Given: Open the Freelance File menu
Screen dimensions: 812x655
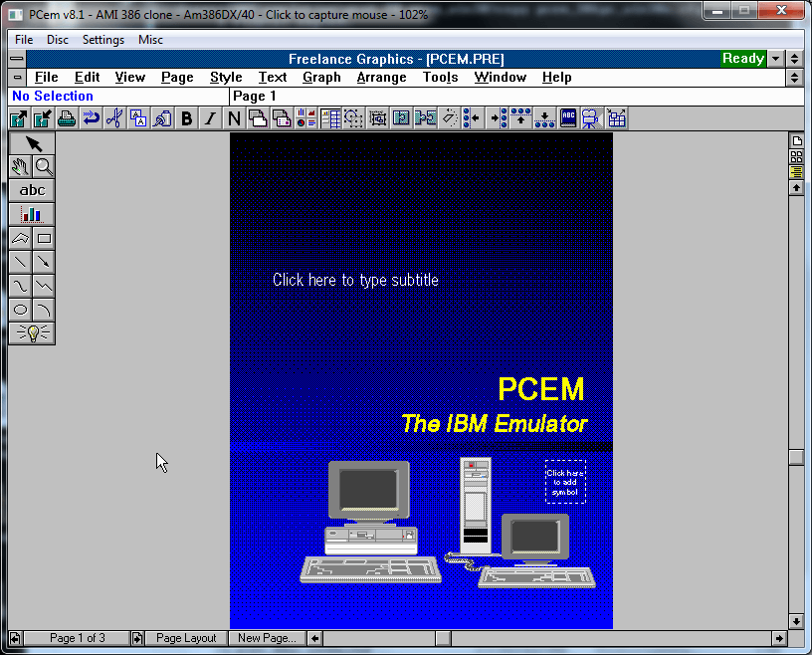Looking at the screenshot, I should [46, 78].
